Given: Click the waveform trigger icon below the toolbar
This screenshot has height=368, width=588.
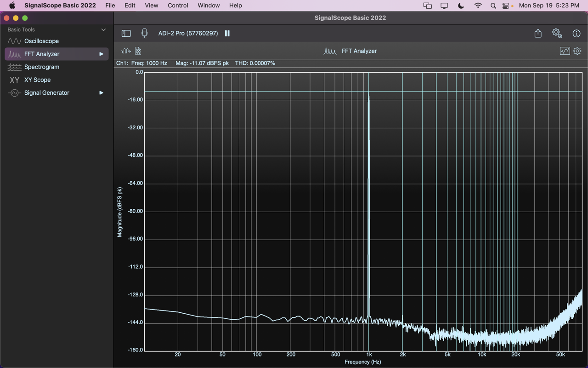Looking at the screenshot, I should (x=125, y=51).
